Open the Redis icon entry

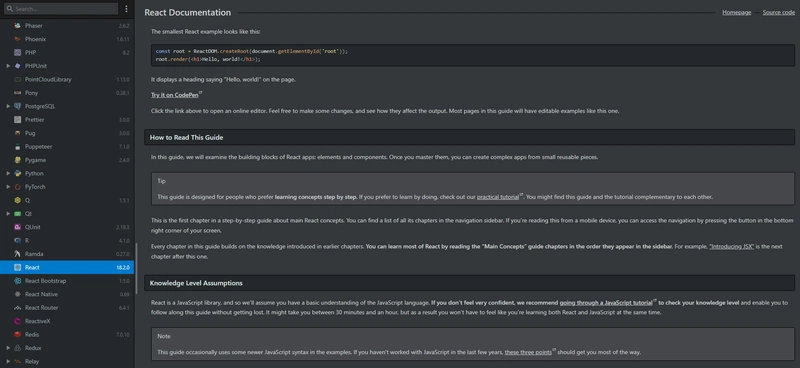click(17, 335)
